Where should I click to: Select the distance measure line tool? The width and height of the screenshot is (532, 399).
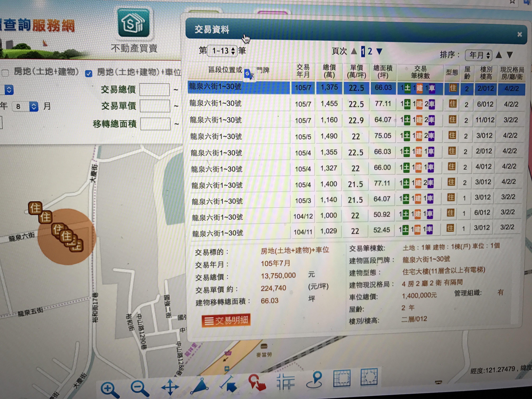229,384
